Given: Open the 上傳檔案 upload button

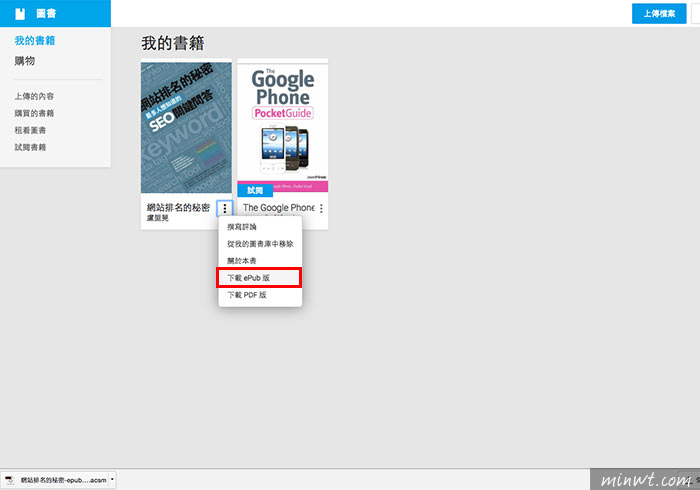Looking at the screenshot, I should click(x=659, y=14).
